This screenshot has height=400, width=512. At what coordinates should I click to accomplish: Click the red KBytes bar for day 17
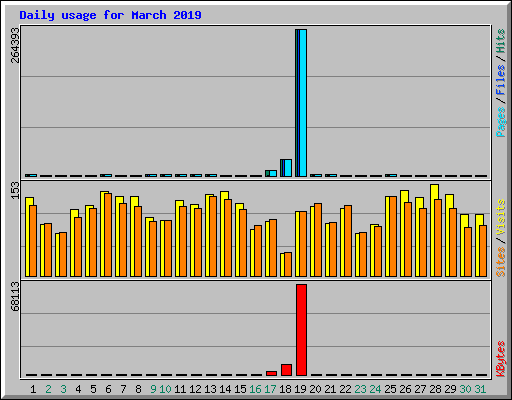coord(271,373)
